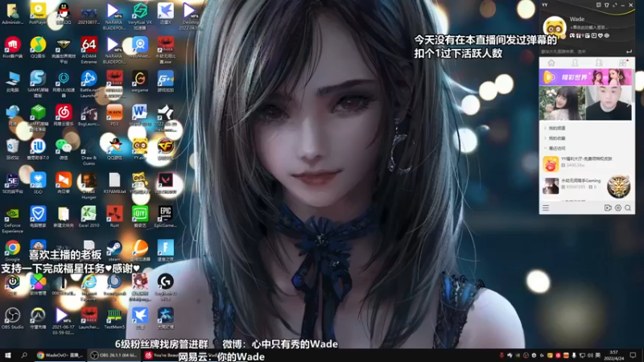Image resolution: width=644 pixels, height=362 pixels.
Task: Open the WeChat desktop icon
Action: coord(64,149)
